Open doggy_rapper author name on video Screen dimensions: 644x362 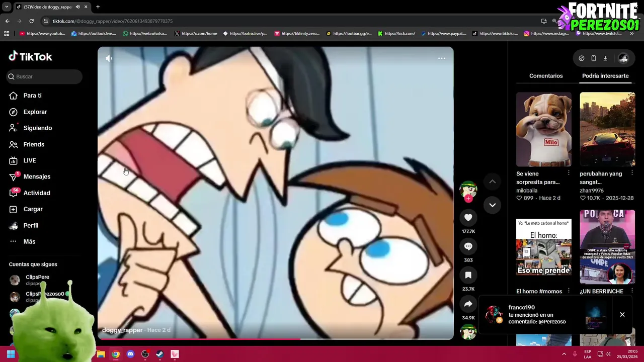point(122,330)
